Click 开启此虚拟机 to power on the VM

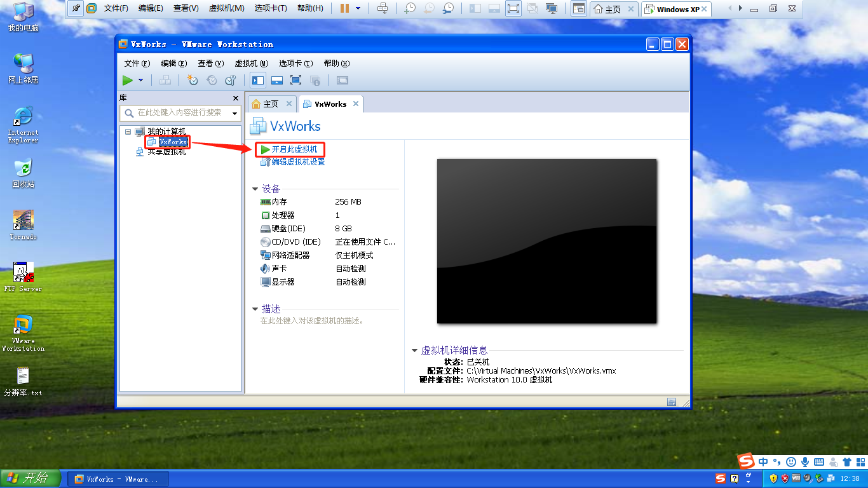294,150
